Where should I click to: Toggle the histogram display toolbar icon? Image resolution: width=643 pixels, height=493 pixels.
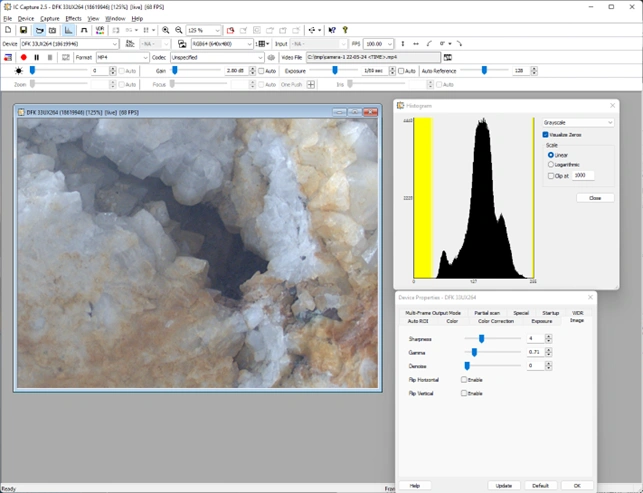tap(69, 31)
